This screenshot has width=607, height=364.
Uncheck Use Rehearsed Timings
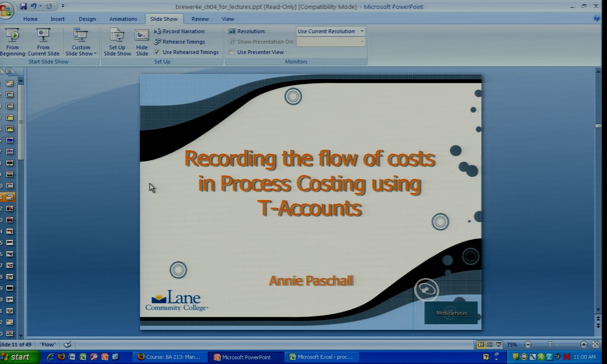[157, 52]
